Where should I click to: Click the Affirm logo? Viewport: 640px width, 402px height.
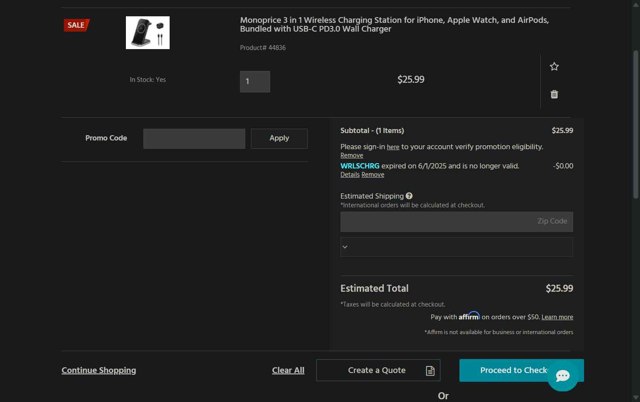click(469, 315)
